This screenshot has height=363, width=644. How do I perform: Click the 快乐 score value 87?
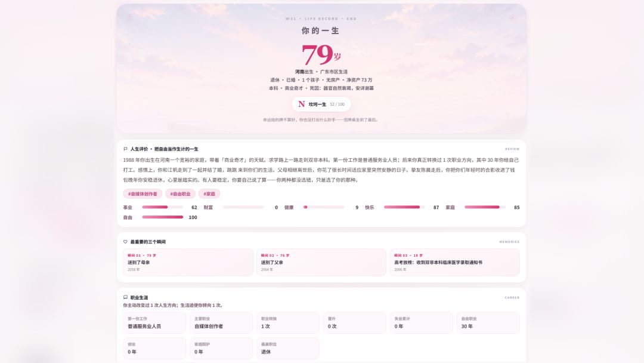(x=436, y=207)
